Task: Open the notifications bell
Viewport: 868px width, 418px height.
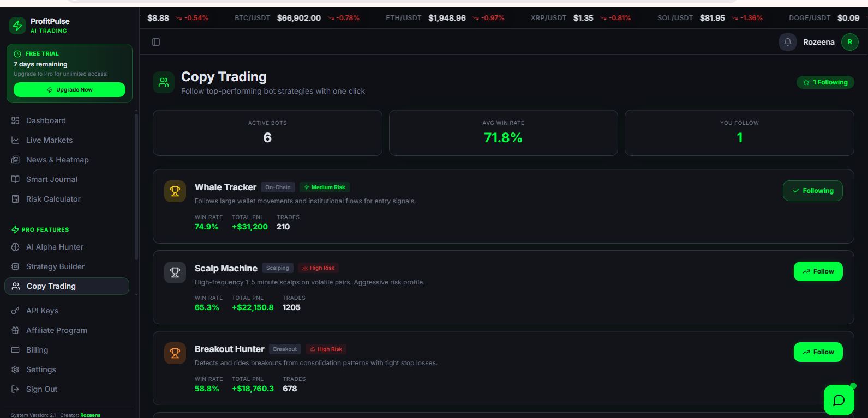Action: (x=788, y=42)
